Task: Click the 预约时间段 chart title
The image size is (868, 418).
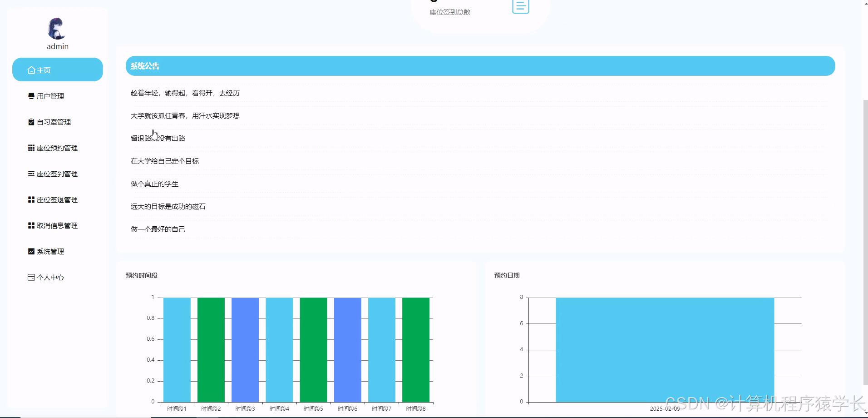Action: tap(142, 275)
